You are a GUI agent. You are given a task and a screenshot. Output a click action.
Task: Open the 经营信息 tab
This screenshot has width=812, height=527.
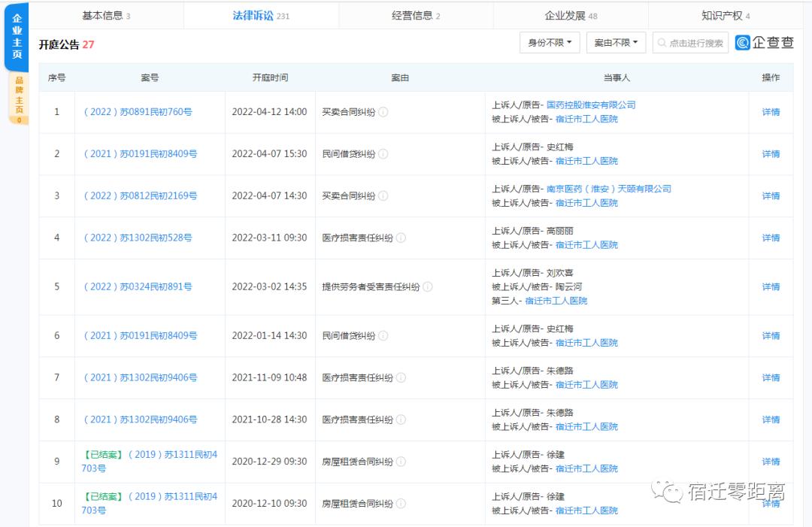click(416, 16)
